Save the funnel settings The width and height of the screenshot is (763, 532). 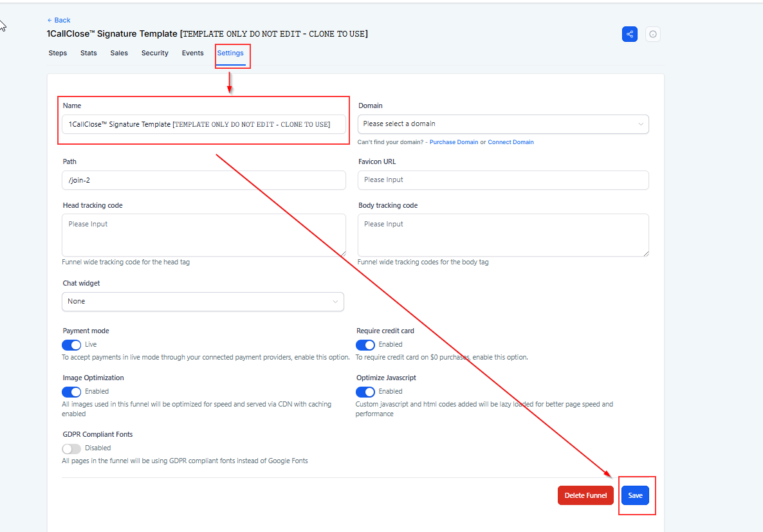635,495
